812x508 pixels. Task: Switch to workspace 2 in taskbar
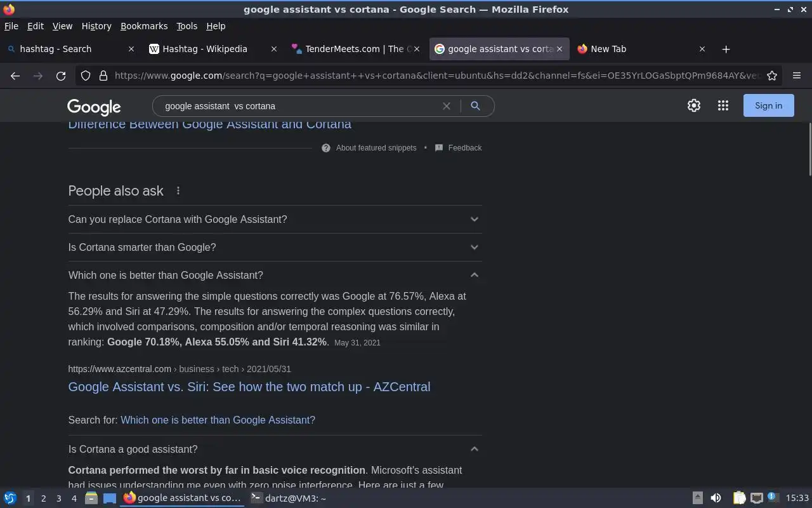43,498
